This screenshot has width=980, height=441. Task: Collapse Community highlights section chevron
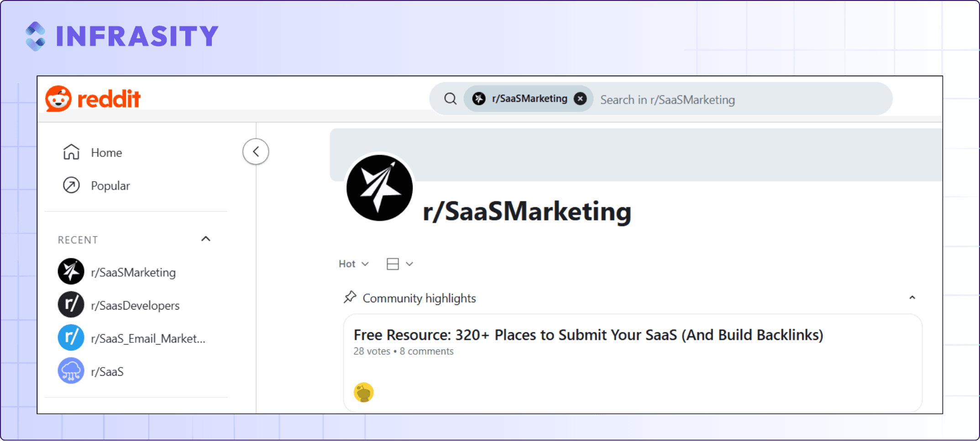point(912,298)
